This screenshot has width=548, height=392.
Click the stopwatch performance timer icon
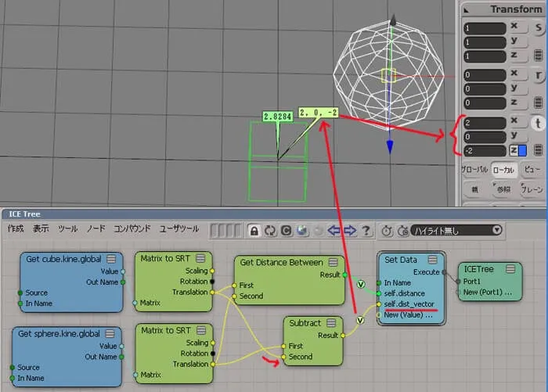387,231
